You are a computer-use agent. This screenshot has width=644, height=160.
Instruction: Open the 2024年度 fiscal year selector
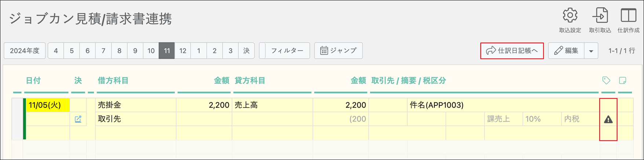pyautogui.click(x=25, y=51)
